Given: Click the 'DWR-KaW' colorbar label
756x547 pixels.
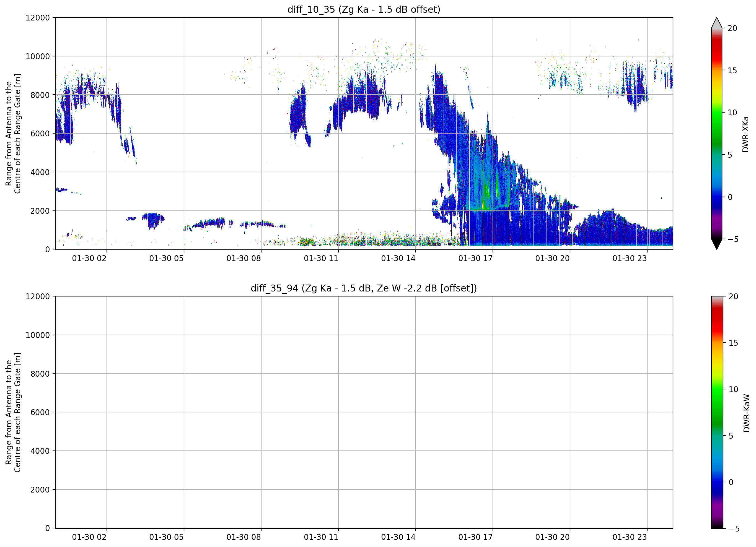Looking at the screenshot, I should [x=746, y=413].
